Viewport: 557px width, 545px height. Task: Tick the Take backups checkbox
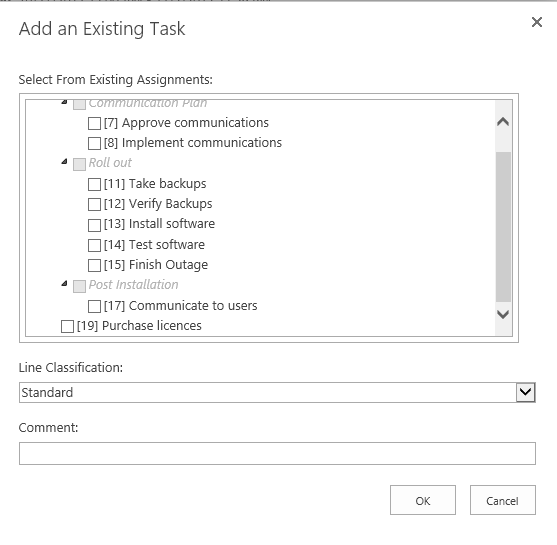point(94,184)
